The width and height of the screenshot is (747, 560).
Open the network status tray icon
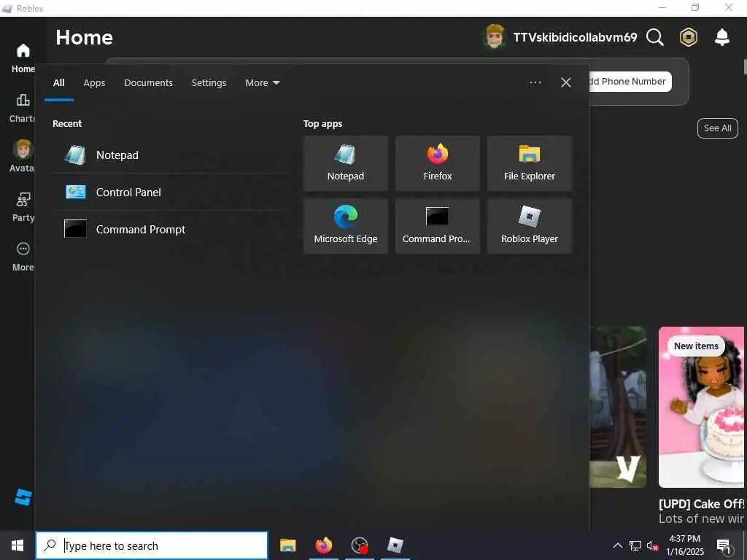[x=635, y=545]
